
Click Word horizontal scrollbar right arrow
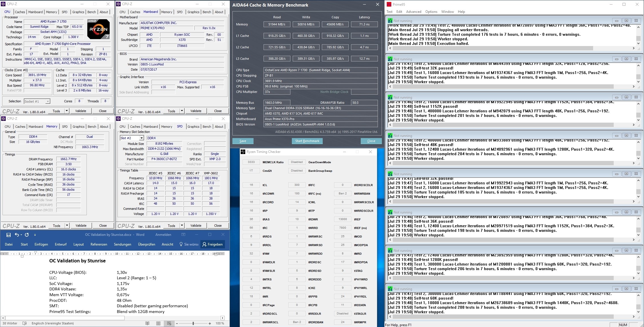(222, 318)
